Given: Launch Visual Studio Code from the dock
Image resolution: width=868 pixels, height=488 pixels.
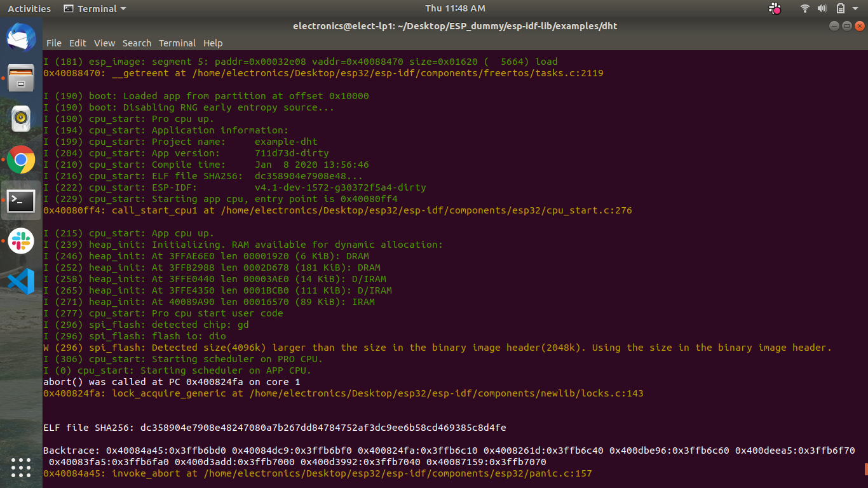Looking at the screenshot, I should tap(21, 282).
